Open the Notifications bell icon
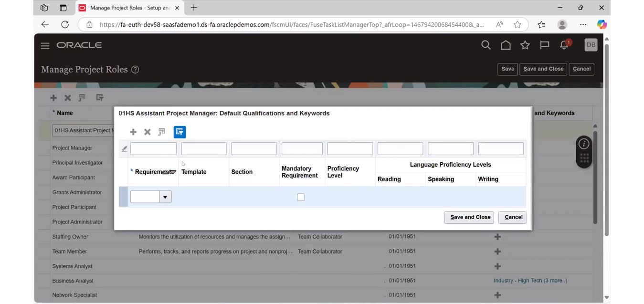 tap(563, 45)
